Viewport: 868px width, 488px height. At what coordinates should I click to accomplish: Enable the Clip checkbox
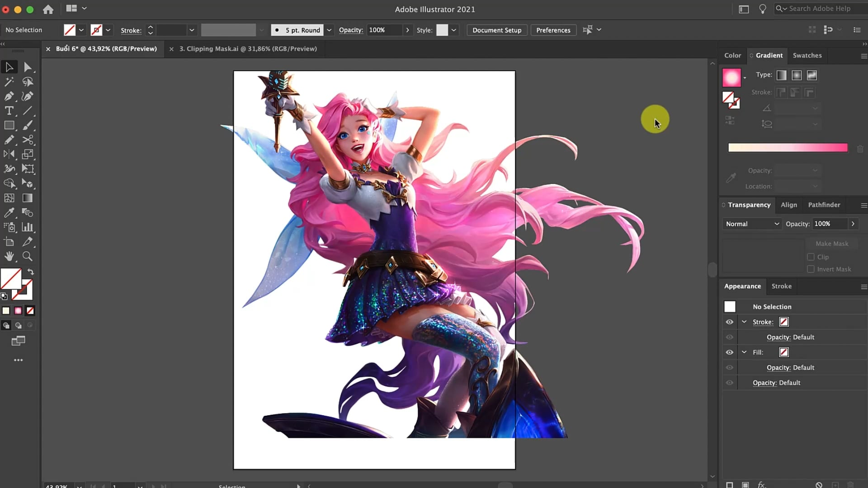pos(811,257)
